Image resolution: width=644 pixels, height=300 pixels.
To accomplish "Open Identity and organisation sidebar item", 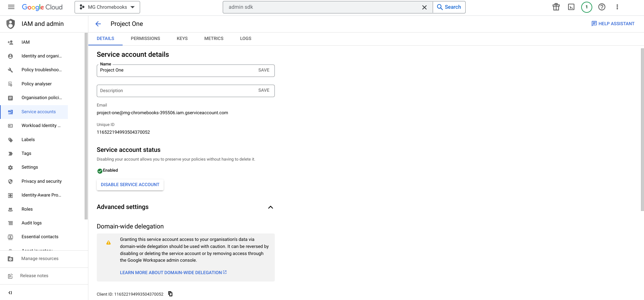I will click(42, 56).
